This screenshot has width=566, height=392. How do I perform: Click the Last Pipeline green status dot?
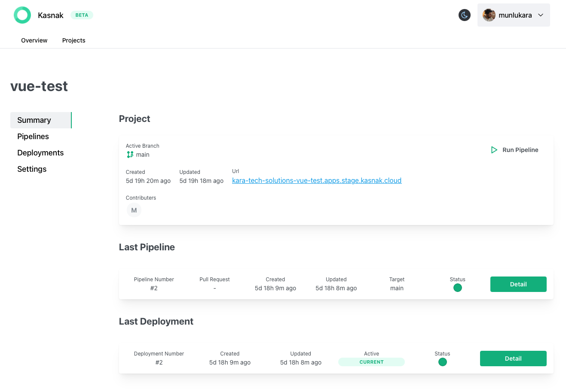458,288
